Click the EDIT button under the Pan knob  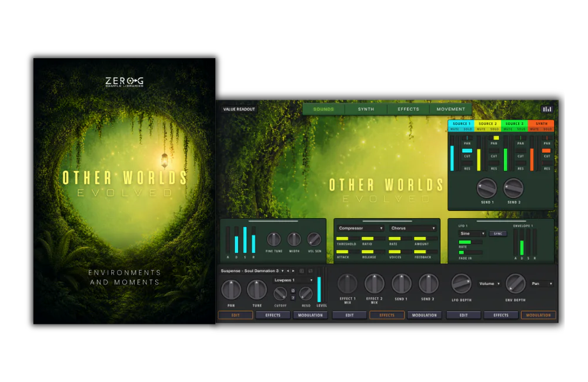click(x=236, y=315)
